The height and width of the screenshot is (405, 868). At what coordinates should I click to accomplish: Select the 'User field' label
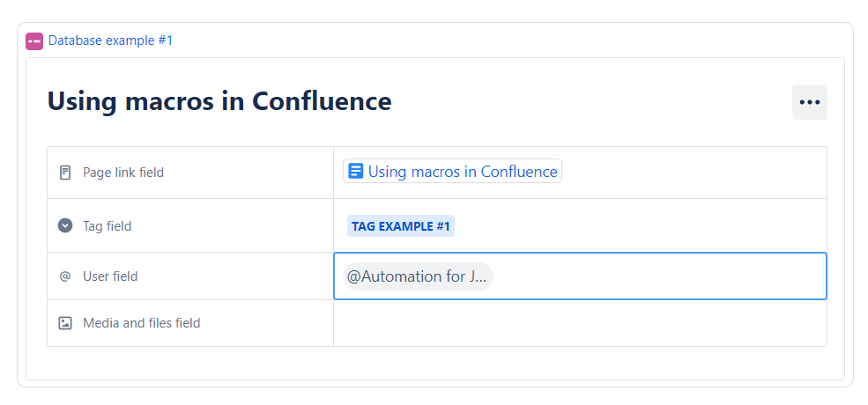(110, 276)
